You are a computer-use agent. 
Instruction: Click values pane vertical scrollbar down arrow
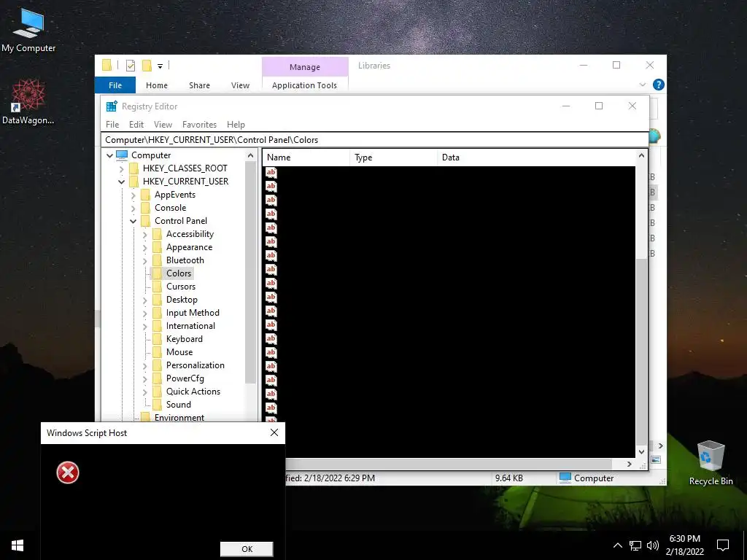point(641,451)
